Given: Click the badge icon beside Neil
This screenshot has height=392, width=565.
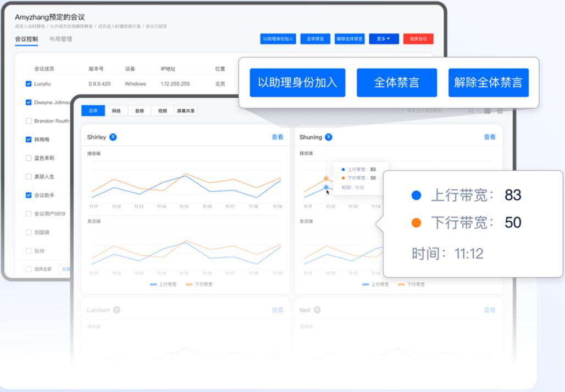Looking at the screenshot, I should (317, 310).
